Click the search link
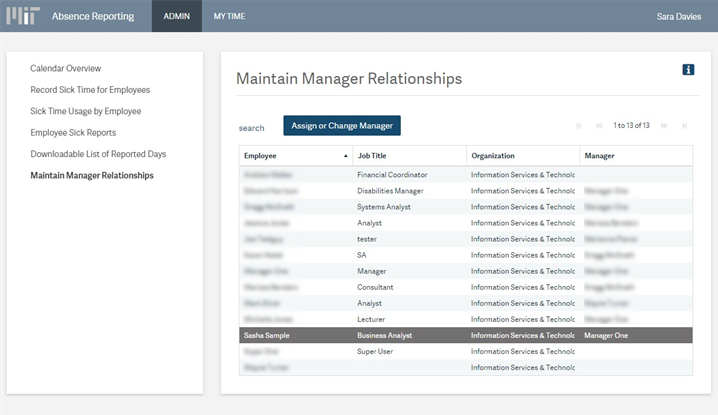The height and width of the screenshot is (415, 718). [251, 128]
